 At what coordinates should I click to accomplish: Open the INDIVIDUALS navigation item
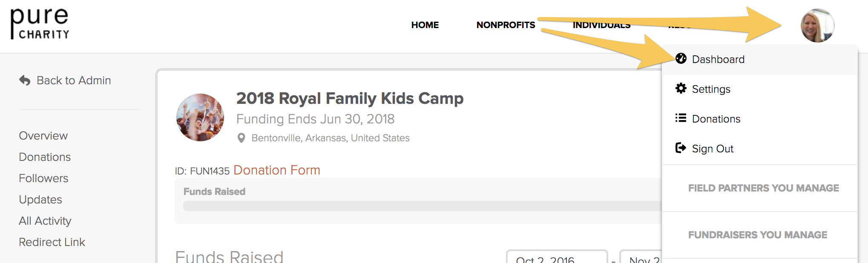tap(601, 25)
